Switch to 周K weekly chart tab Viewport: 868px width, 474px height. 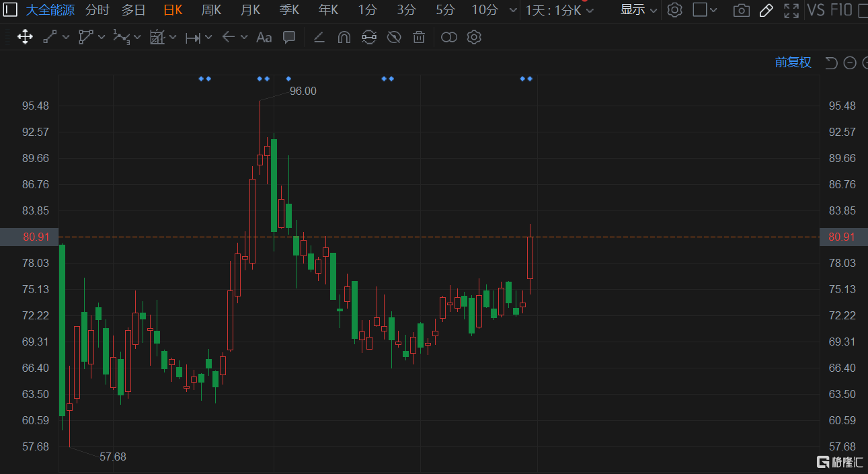click(211, 10)
